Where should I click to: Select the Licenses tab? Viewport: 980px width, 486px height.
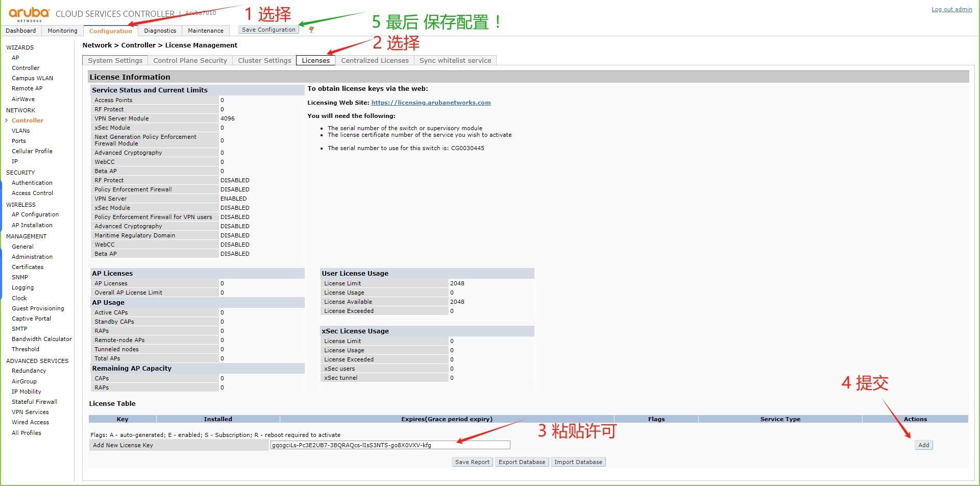click(x=316, y=60)
